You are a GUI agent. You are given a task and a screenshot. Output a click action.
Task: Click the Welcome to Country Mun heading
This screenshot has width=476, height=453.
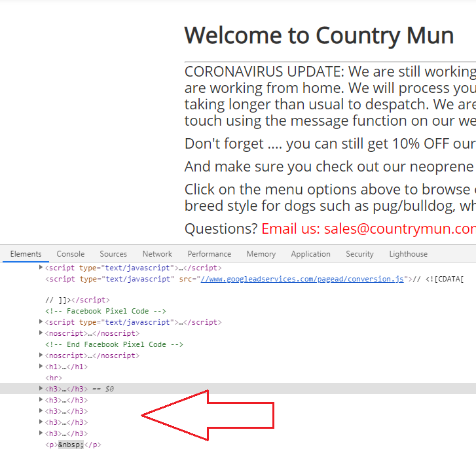click(x=319, y=36)
